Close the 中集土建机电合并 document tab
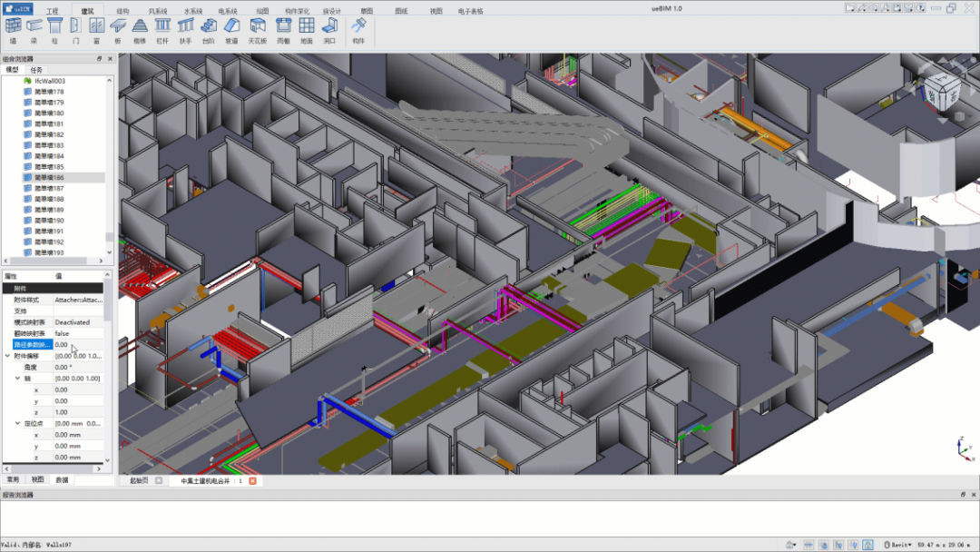The width and height of the screenshot is (980, 552). point(252,480)
